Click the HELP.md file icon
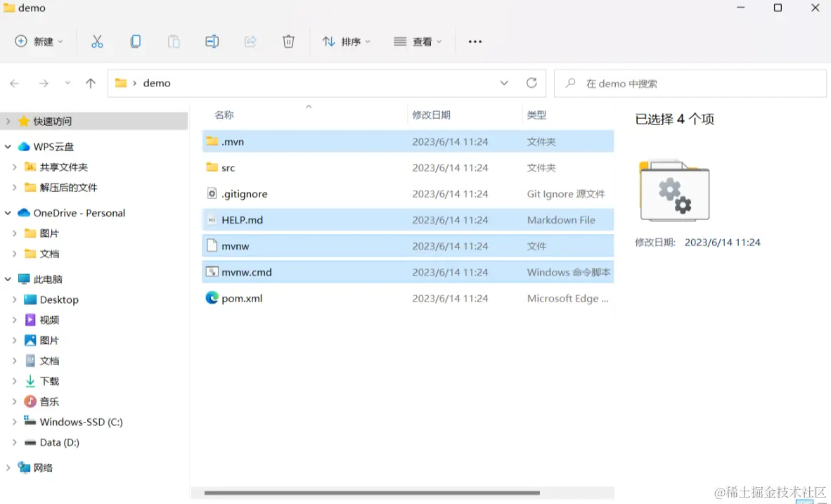Viewport: 831px width, 504px height. (x=212, y=219)
